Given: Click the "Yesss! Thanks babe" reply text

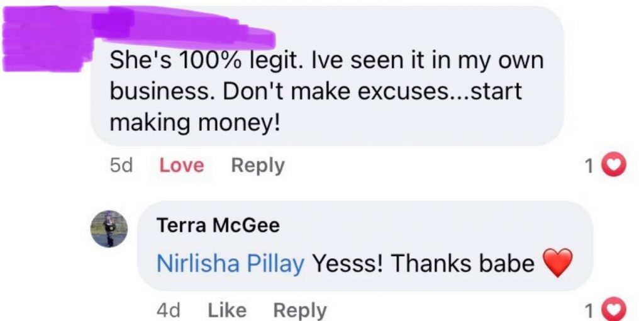Looking at the screenshot, I should (423, 263).
